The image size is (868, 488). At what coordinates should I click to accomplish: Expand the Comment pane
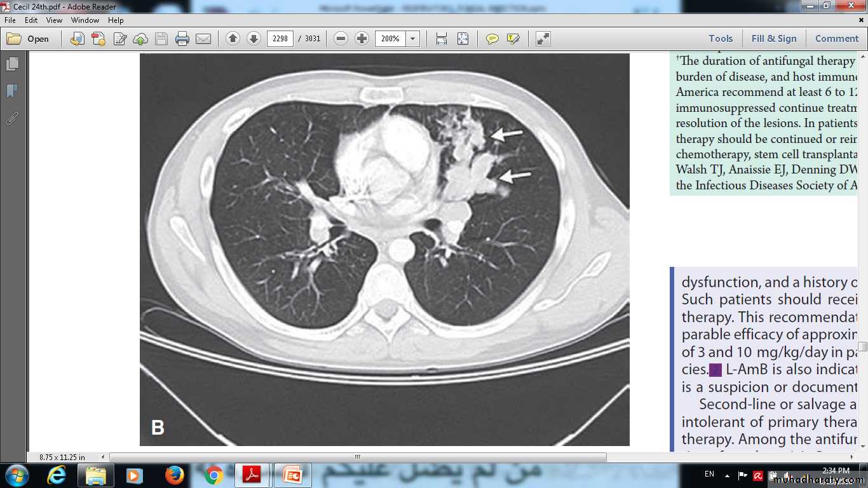click(x=836, y=39)
